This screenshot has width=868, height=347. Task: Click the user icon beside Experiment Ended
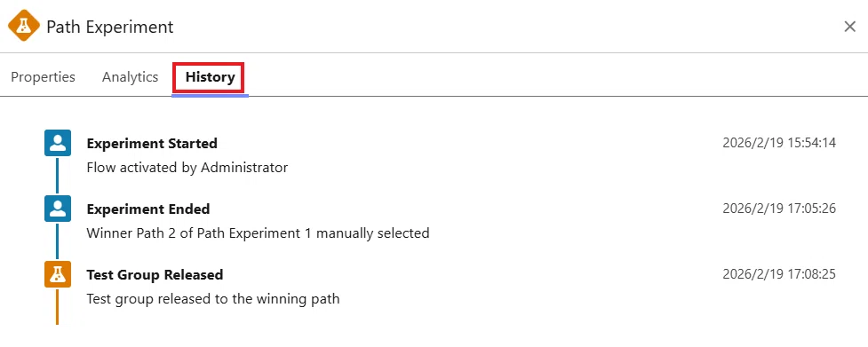(x=58, y=209)
